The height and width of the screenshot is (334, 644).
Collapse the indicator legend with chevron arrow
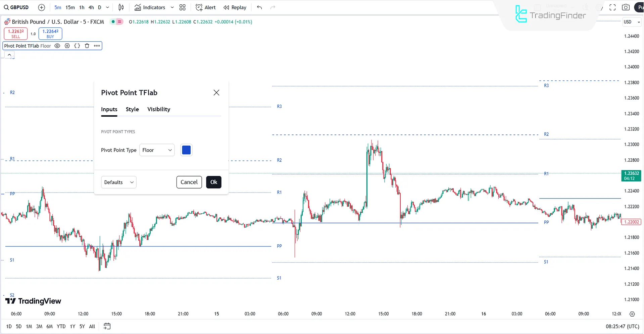click(9, 54)
